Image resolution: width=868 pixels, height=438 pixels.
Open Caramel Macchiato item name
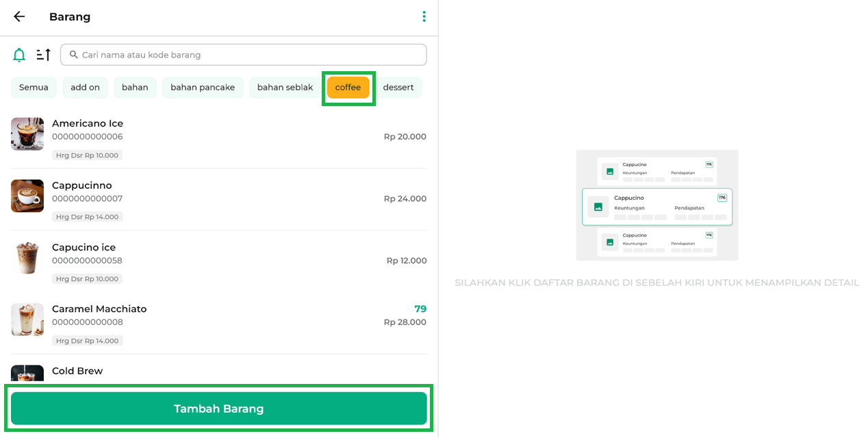click(x=99, y=309)
